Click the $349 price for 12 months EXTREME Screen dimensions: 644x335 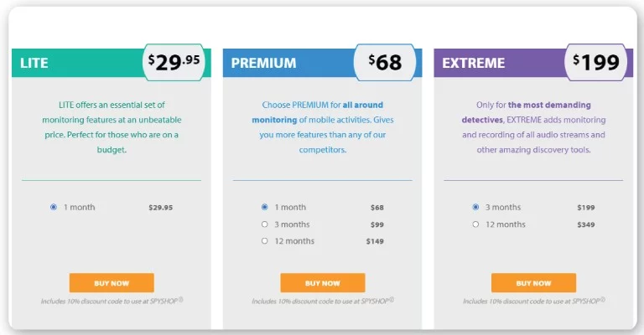[x=586, y=224]
